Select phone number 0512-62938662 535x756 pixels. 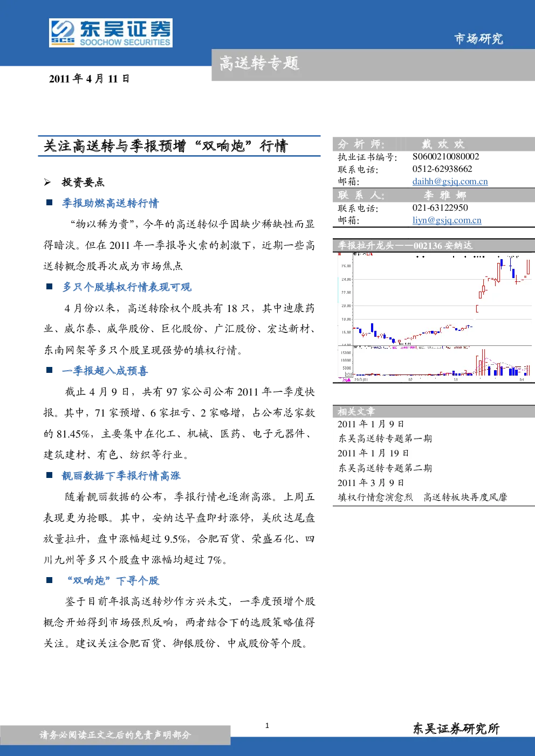tap(442, 169)
